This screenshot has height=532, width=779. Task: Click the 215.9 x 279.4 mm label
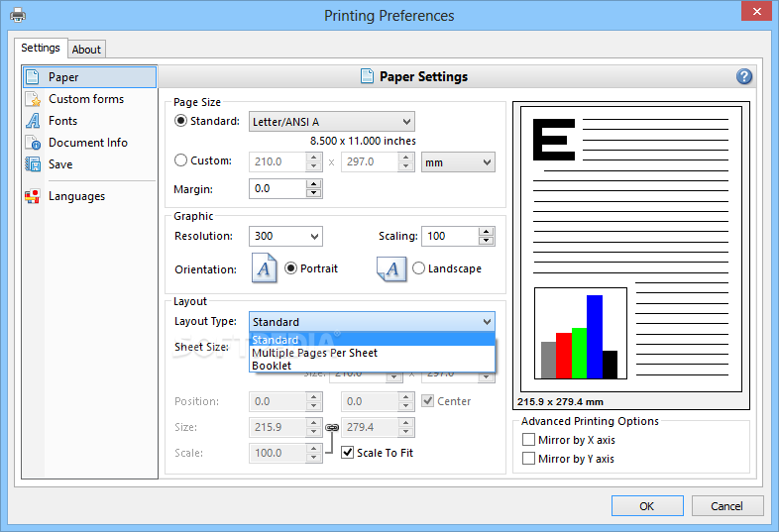coord(560,402)
